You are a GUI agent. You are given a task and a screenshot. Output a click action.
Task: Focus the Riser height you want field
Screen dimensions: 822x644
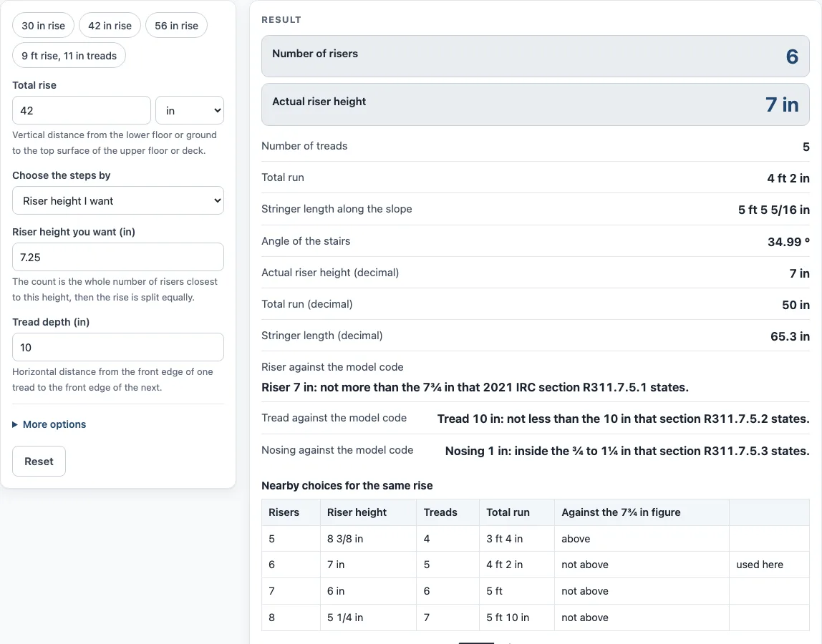[118, 258]
